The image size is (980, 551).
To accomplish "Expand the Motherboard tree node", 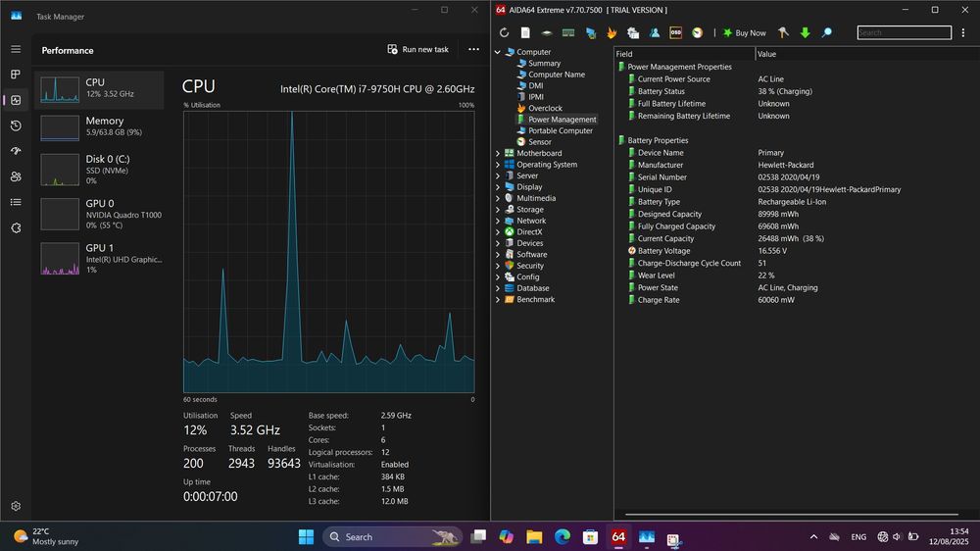I will pyautogui.click(x=498, y=153).
